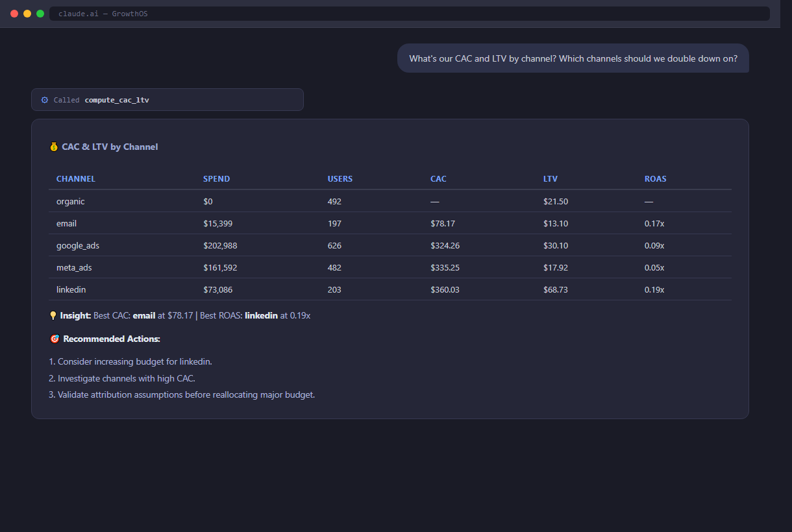This screenshot has width=792, height=532.
Task: Click the $17.92 LTV value
Action: click(556, 267)
